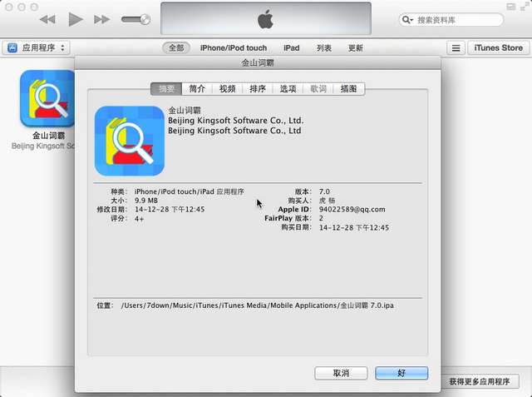Open the 视频 tab
Viewport: 532px width, 397px height.
227,89
